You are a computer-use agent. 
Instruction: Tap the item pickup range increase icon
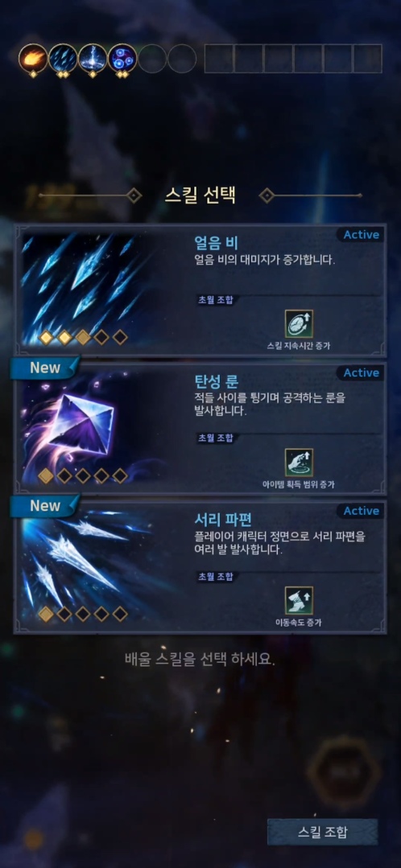click(299, 463)
